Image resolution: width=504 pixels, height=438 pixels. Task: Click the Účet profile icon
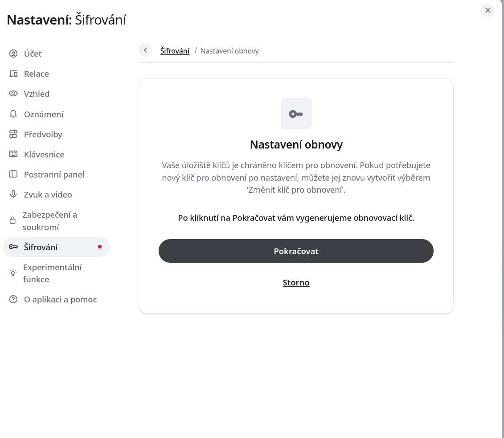(13, 54)
